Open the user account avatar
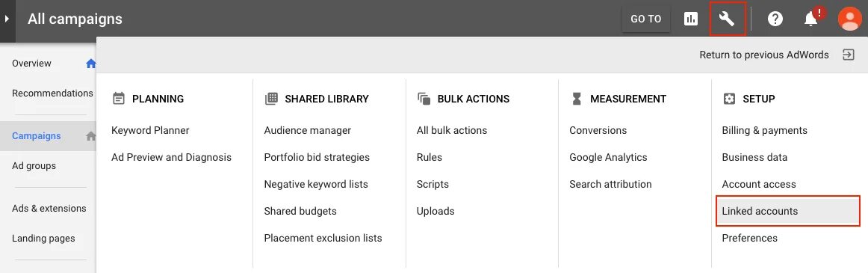Viewport: 868px width, 273px height. 850,19
